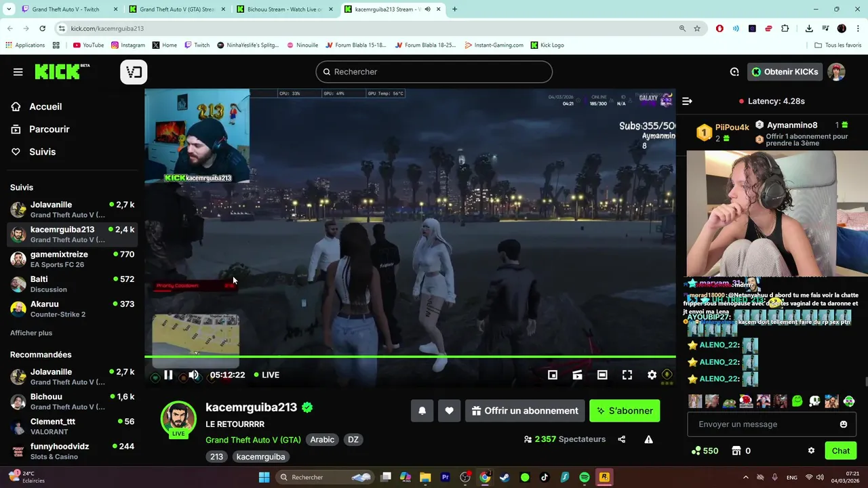Click the Rechercher search field on Kick
868x488 pixels.
coord(434,72)
